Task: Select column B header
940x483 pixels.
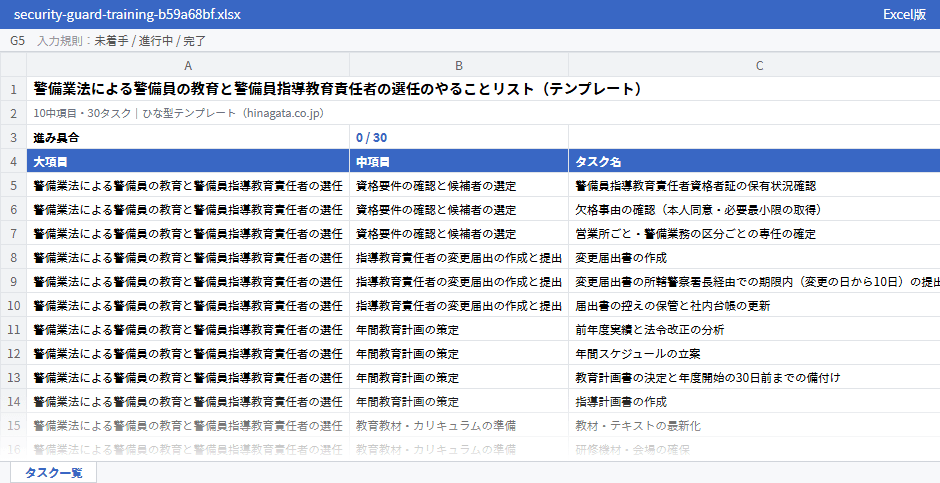Action: coord(459,65)
